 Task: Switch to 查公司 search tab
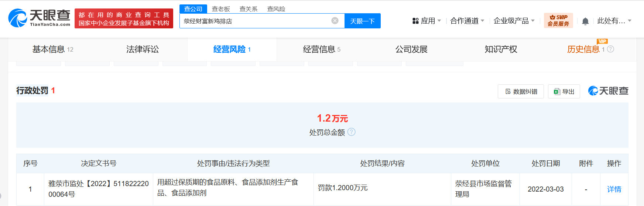click(193, 9)
